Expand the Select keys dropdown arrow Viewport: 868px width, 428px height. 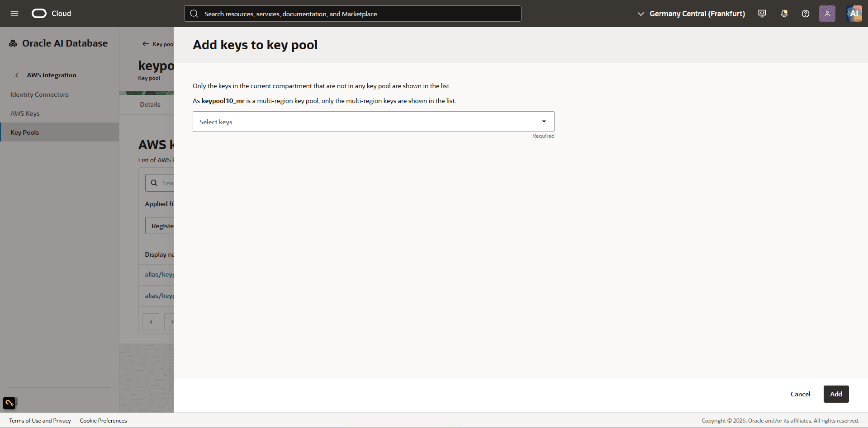[544, 122]
